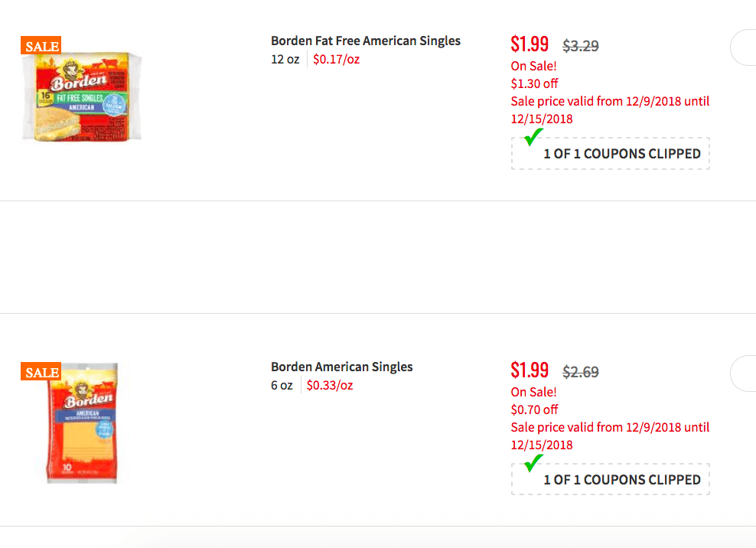Screen dimensions: 756x548
Task: Open the Borden Fat Free American Singles title
Action: pyautogui.click(x=366, y=41)
